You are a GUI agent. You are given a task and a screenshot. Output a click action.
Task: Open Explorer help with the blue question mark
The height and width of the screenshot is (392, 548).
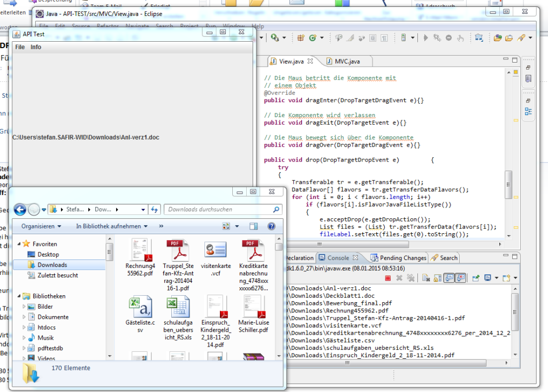coord(271,226)
